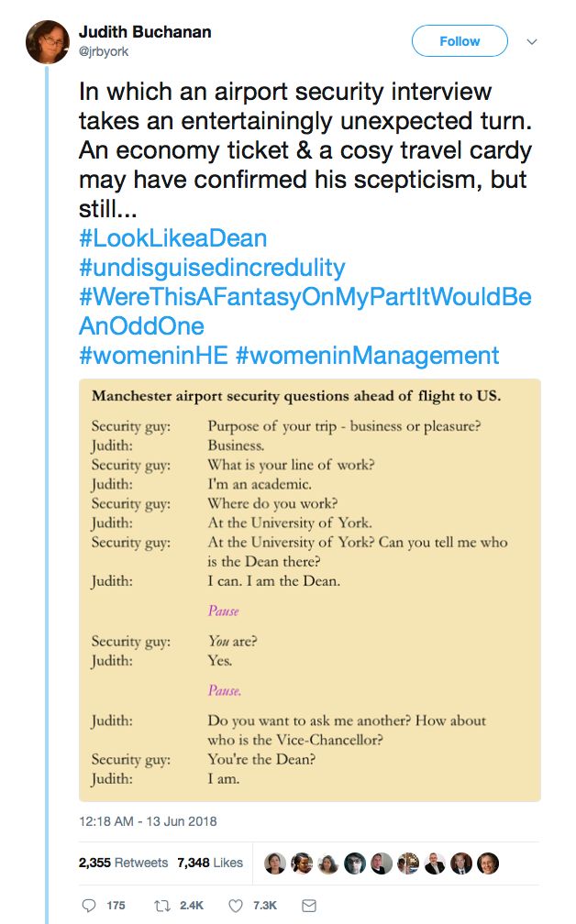This screenshot has width=576, height=924.
Task: Open the #WereThisAFantasyOnMyPartItWouldBeAnOddOne hashtag
Action: pyautogui.click(x=305, y=298)
